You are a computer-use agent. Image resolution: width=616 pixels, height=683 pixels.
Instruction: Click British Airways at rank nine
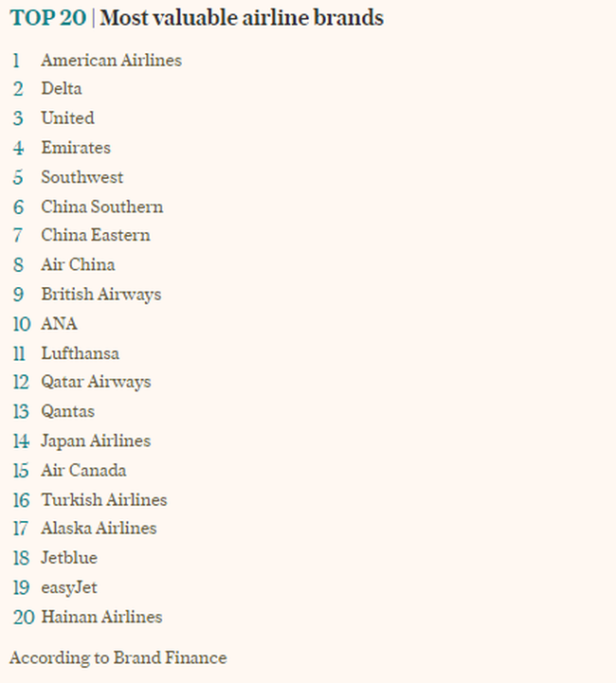100,294
